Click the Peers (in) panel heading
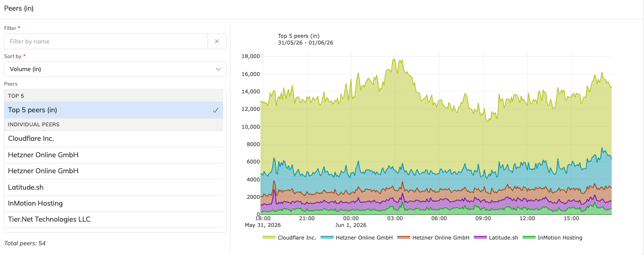Image resolution: width=644 pixels, height=255 pixels. [x=19, y=8]
